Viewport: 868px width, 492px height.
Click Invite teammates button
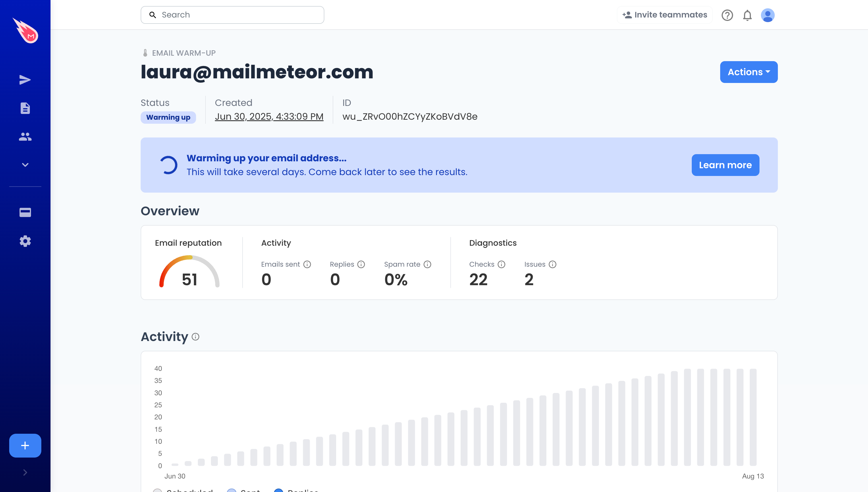(x=664, y=15)
